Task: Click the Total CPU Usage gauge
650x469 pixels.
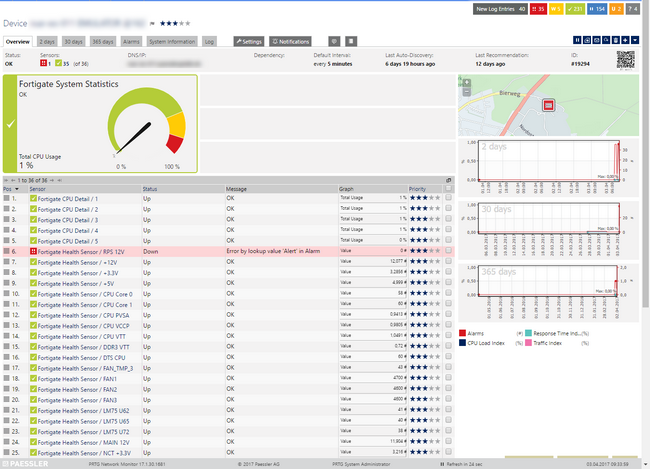Action: click(x=146, y=122)
